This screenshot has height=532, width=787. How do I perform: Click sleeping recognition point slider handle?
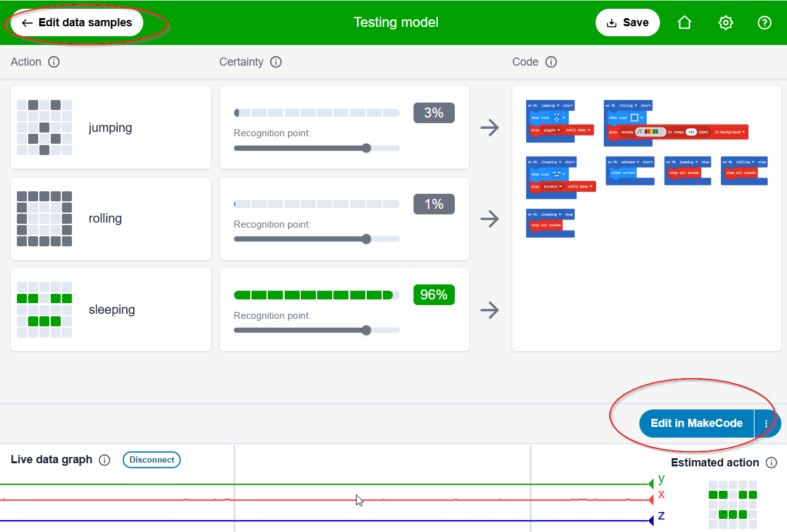[367, 330]
